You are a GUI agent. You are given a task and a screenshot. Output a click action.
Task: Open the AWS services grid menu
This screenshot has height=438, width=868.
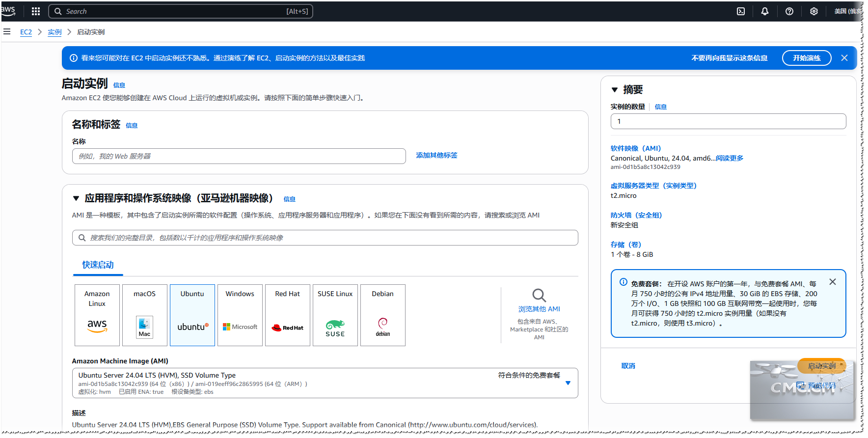[x=36, y=11]
